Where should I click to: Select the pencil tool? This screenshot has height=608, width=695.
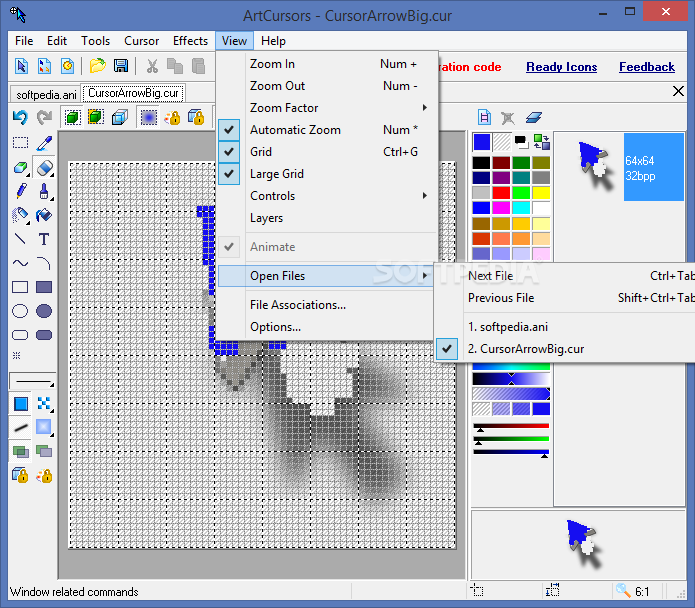pos(20,191)
